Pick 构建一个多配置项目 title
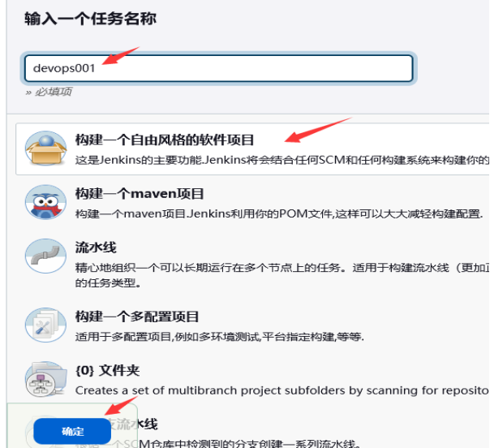Screen dimensions: 490x448 point(137,317)
